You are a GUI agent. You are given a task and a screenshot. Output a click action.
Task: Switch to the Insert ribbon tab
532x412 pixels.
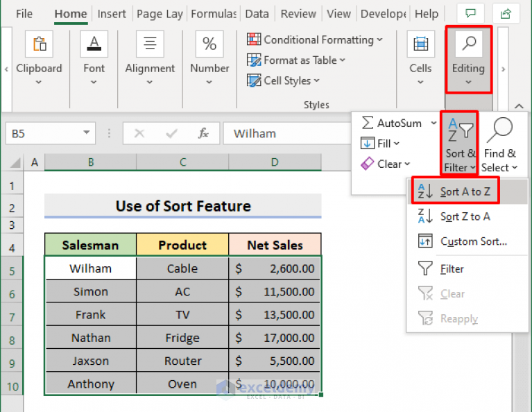click(x=112, y=14)
